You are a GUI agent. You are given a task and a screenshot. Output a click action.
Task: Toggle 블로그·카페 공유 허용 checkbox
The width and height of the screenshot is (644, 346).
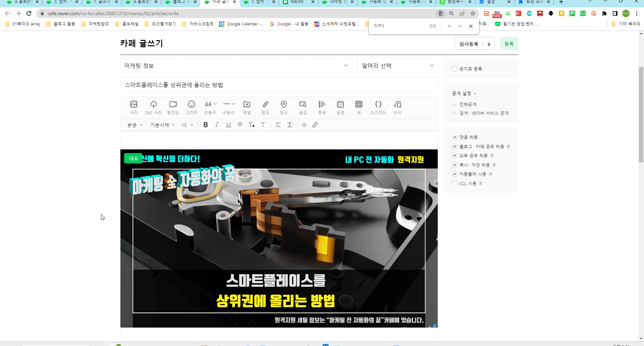(x=454, y=146)
